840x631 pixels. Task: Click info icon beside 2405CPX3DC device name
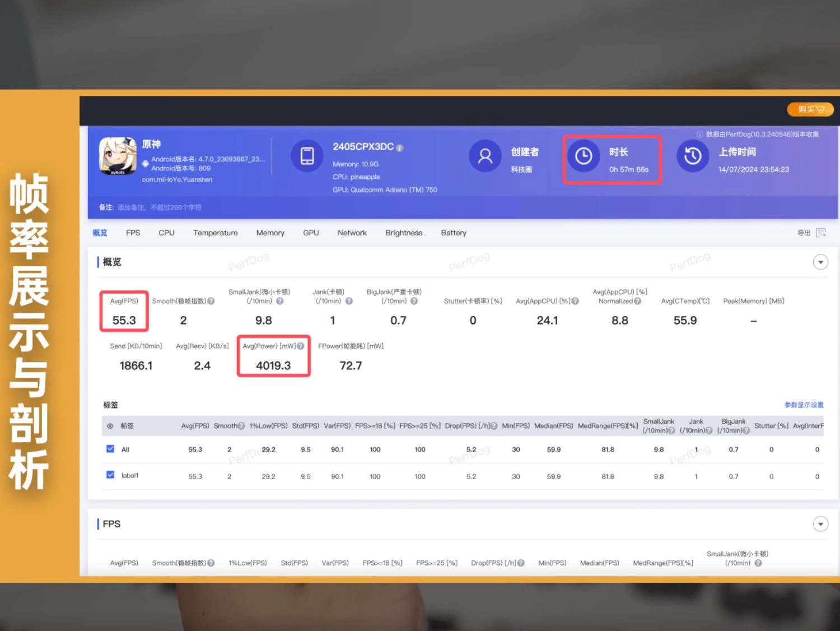pos(400,148)
